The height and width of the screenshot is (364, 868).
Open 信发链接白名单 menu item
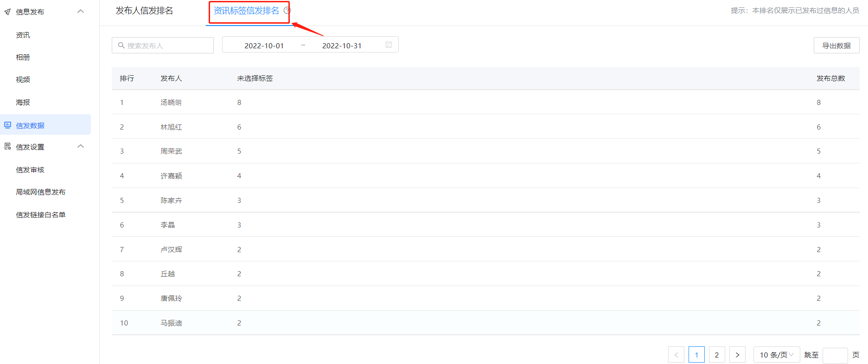[x=41, y=214]
